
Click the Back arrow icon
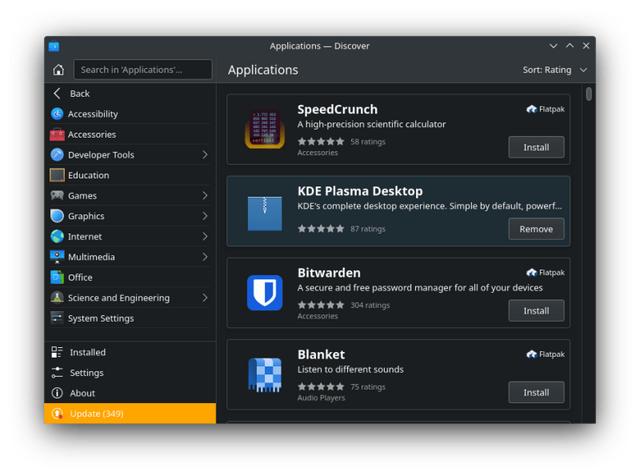(57, 93)
